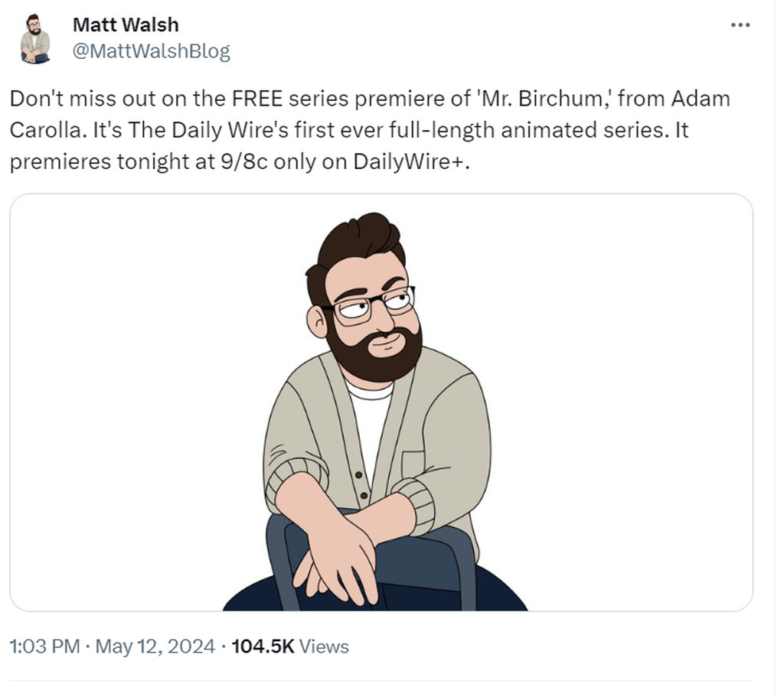Click the cartoon man's dark beard

click(x=374, y=350)
